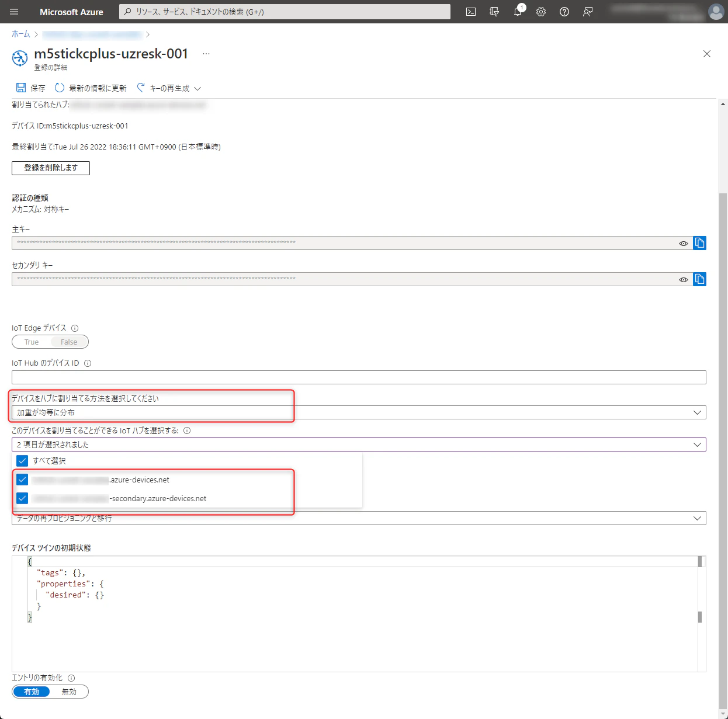Open the notifications bell

pyautogui.click(x=518, y=12)
